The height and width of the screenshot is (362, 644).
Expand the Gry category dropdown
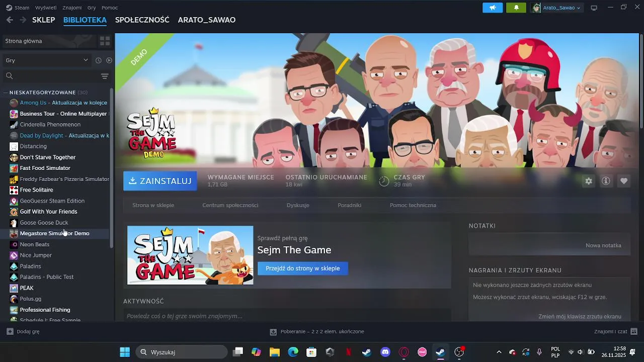point(47,60)
